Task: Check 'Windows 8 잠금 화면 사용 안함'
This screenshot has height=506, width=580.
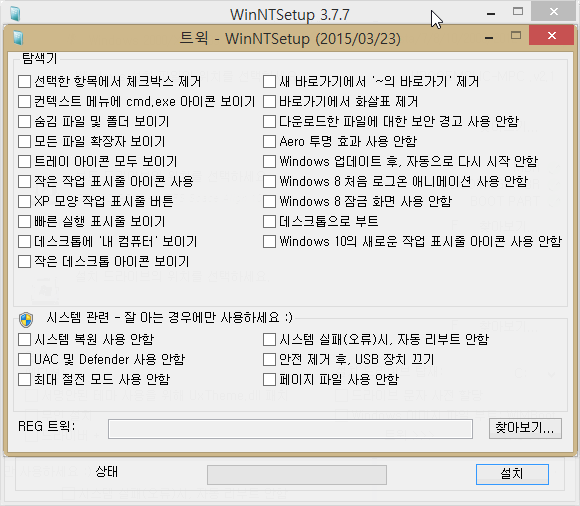Action: [269, 201]
